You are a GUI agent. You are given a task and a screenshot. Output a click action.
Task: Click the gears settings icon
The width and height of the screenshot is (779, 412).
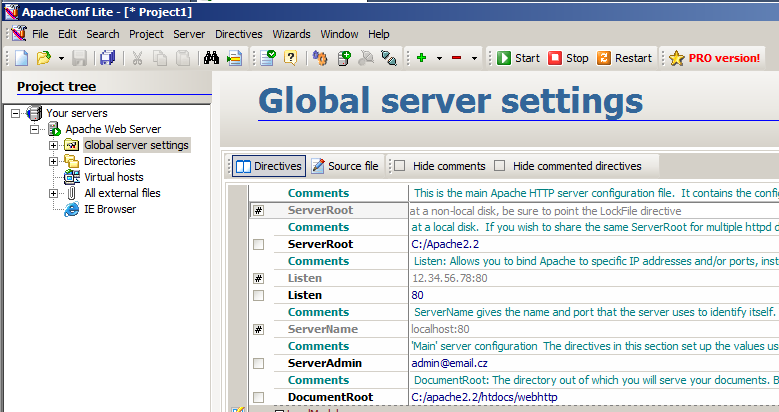point(320,58)
